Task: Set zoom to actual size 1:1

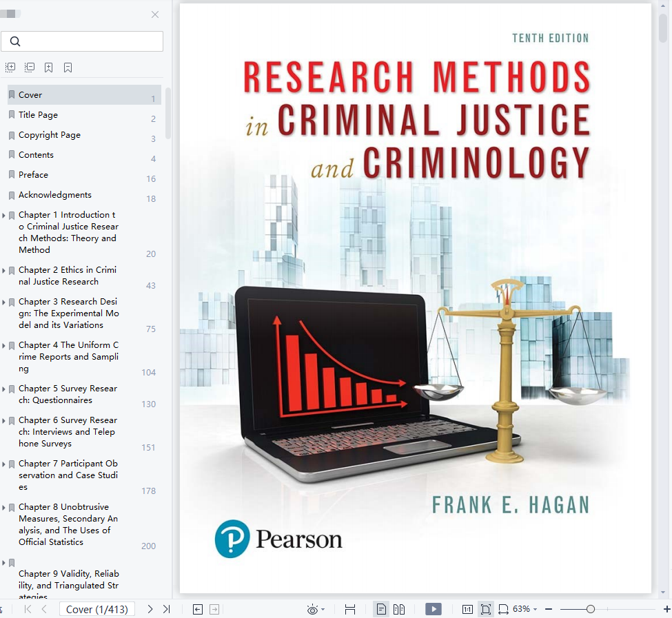Action: (467, 609)
